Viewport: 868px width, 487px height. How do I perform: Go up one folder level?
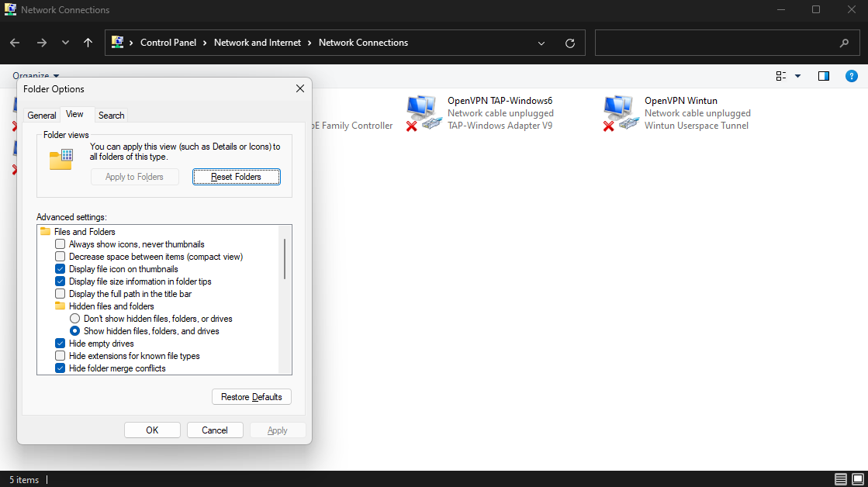click(86, 43)
